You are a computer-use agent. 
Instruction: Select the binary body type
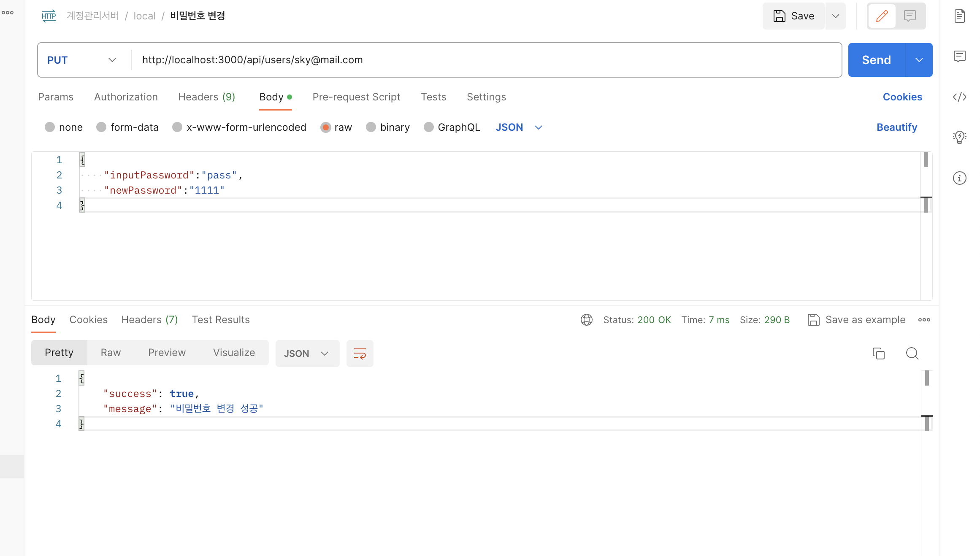[x=371, y=127]
